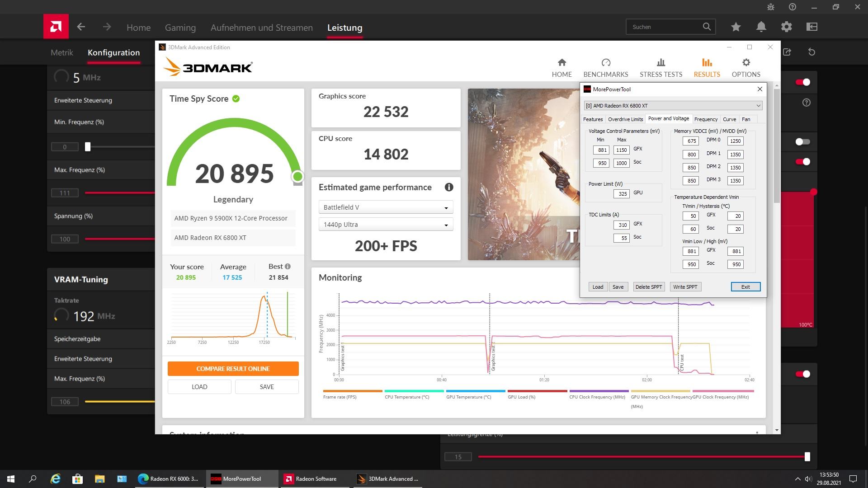
Task: Click the 3DMark LOAD button
Action: (x=199, y=387)
